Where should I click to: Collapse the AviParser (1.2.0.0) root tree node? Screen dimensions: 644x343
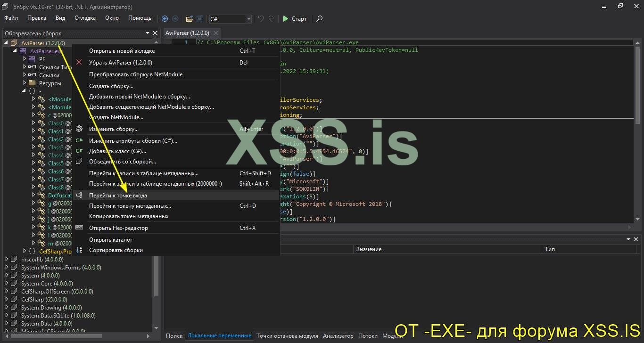click(7, 43)
